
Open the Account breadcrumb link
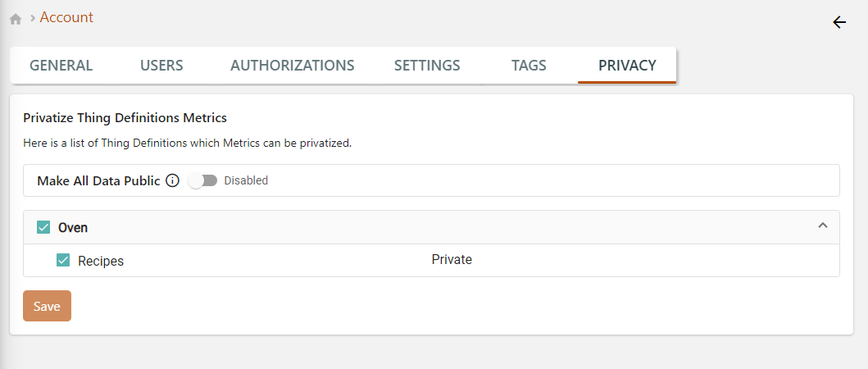(x=66, y=17)
